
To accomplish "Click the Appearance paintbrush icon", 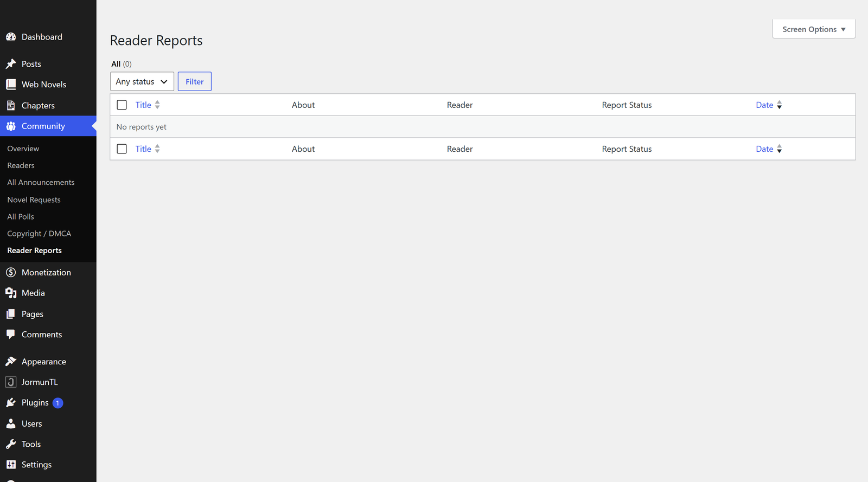I will 11,362.
